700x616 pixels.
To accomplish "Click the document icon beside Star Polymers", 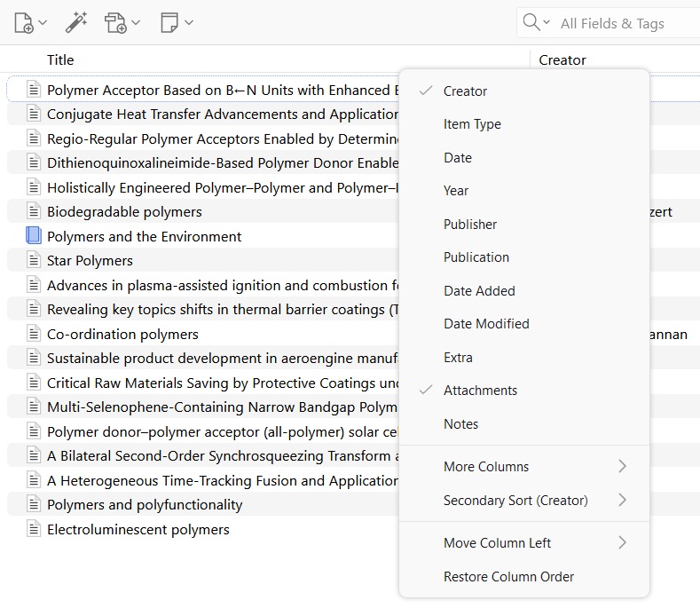I will pos(34,261).
